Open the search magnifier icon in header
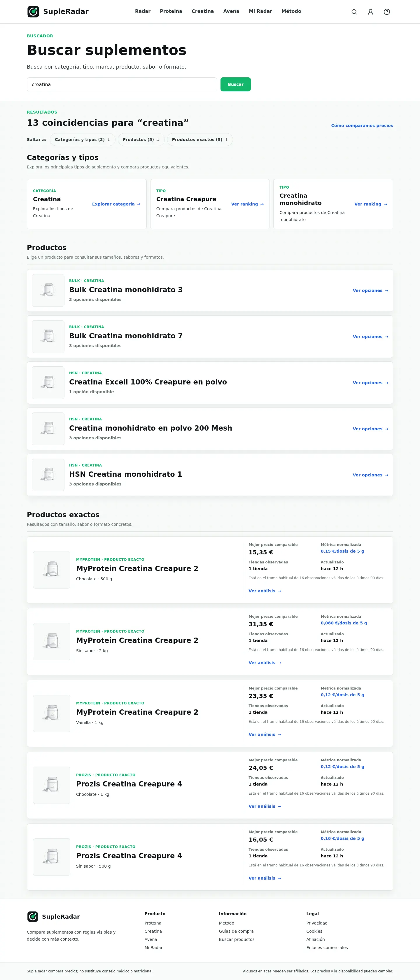 point(354,12)
